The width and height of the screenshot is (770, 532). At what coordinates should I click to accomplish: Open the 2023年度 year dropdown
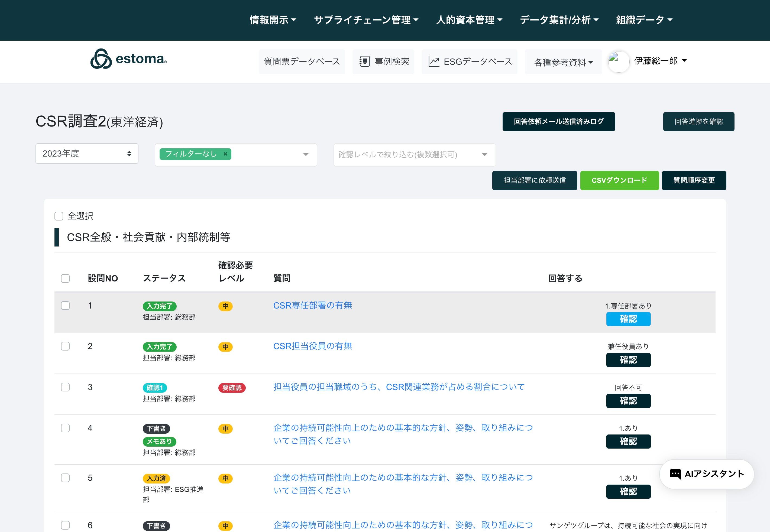pos(87,154)
